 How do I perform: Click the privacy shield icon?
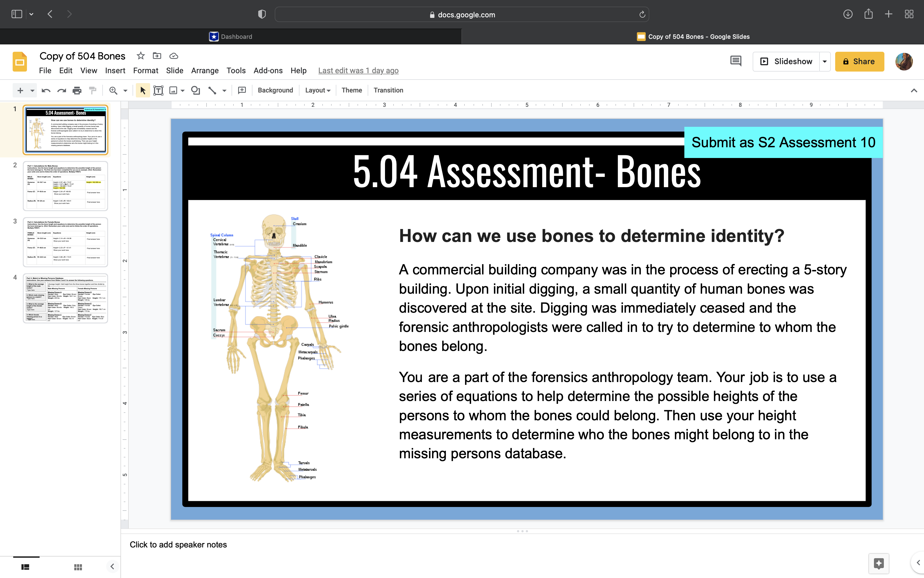[262, 14]
